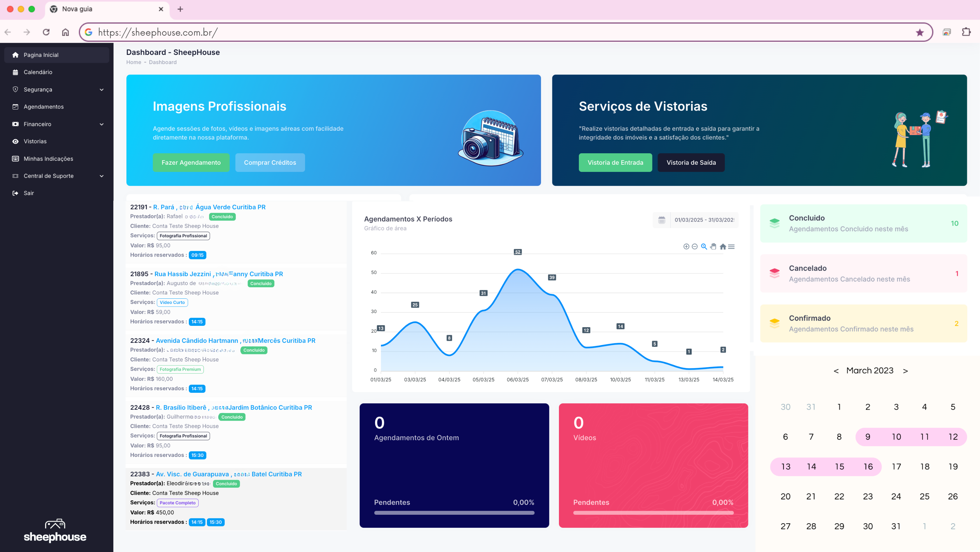The height and width of the screenshot is (552, 980).
Task: Activate chart panning hand tool
Action: point(713,247)
